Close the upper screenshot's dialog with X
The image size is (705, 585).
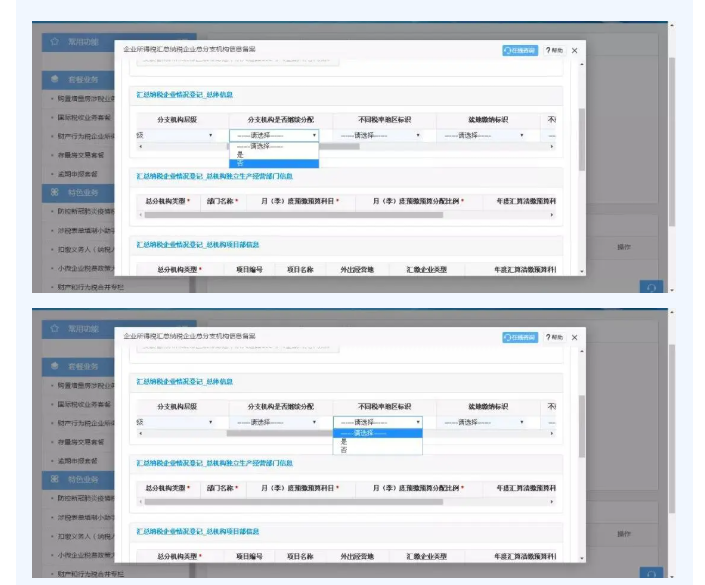(575, 51)
